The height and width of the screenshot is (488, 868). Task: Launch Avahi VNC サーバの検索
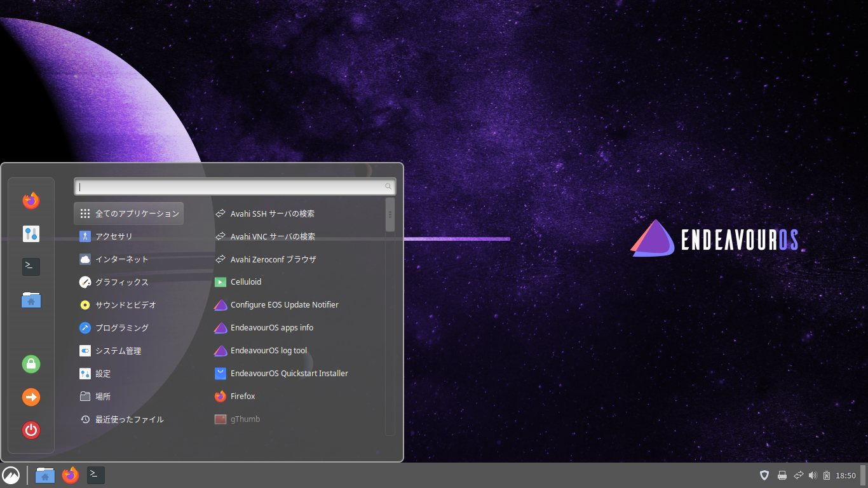coord(297,236)
